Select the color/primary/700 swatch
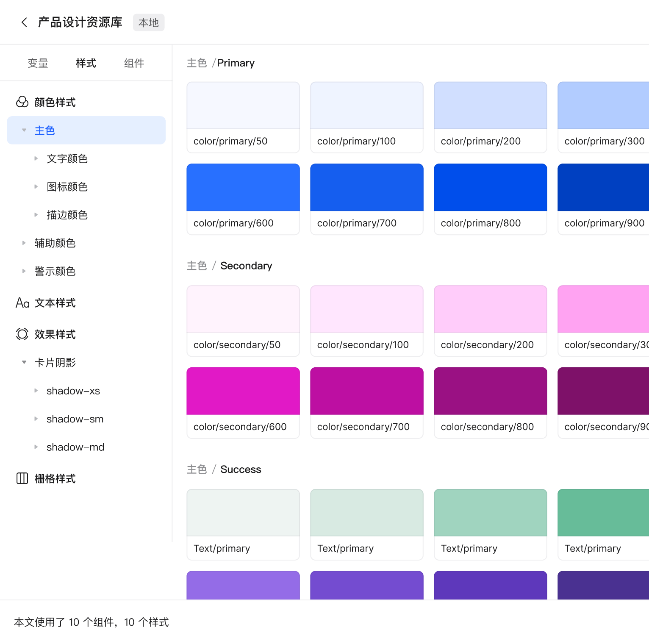 [367, 199]
